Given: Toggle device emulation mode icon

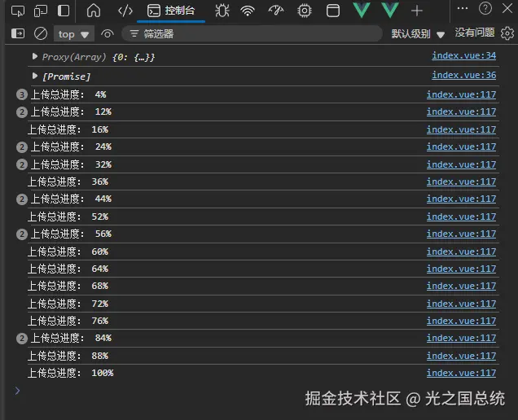Looking at the screenshot, I should [41, 11].
